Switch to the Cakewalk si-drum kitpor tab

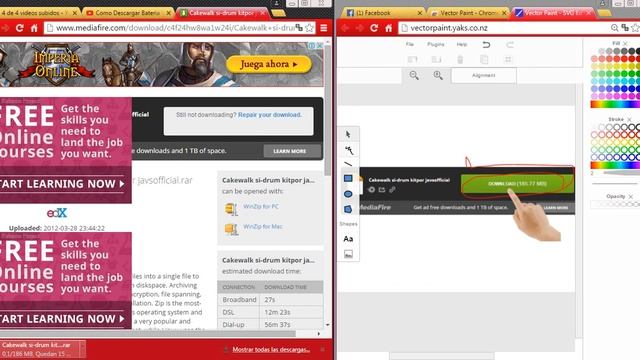(x=222, y=13)
